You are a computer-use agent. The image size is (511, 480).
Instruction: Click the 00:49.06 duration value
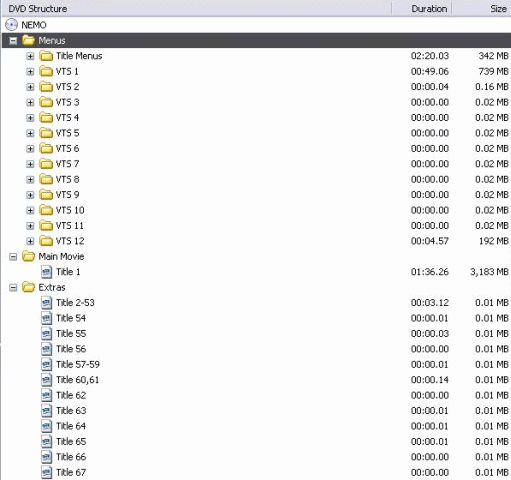pyautogui.click(x=430, y=71)
